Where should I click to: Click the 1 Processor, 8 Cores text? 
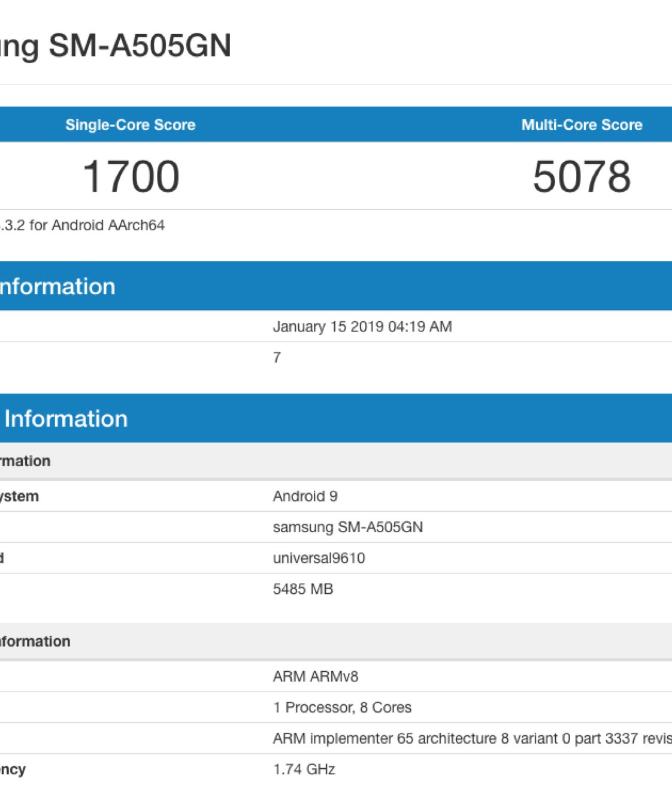(342, 708)
